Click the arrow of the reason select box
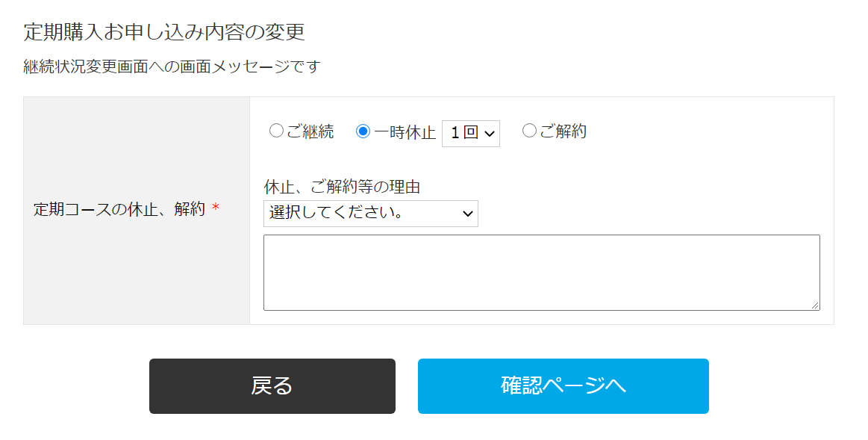The height and width of the screenshot is (440, 868). [468, 214]
